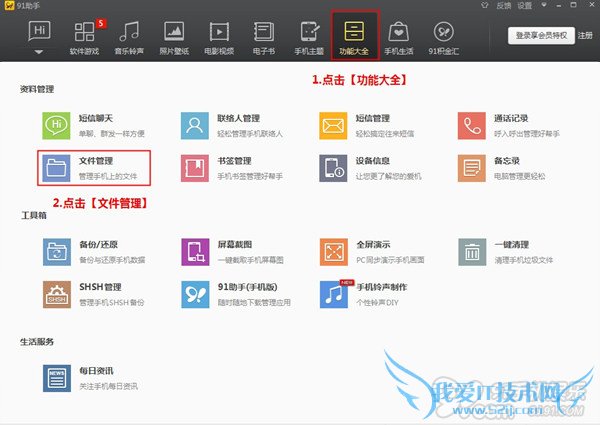Open 设备信息 phone info icon
This screenshot has width=600, height=425.
[333, 168]
